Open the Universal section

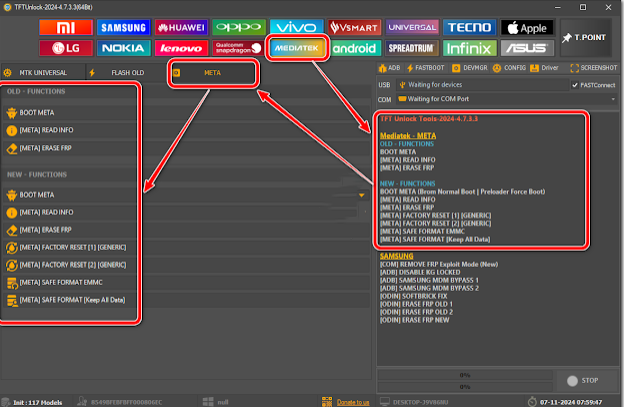pyautogui.click(x=412, y=27)
